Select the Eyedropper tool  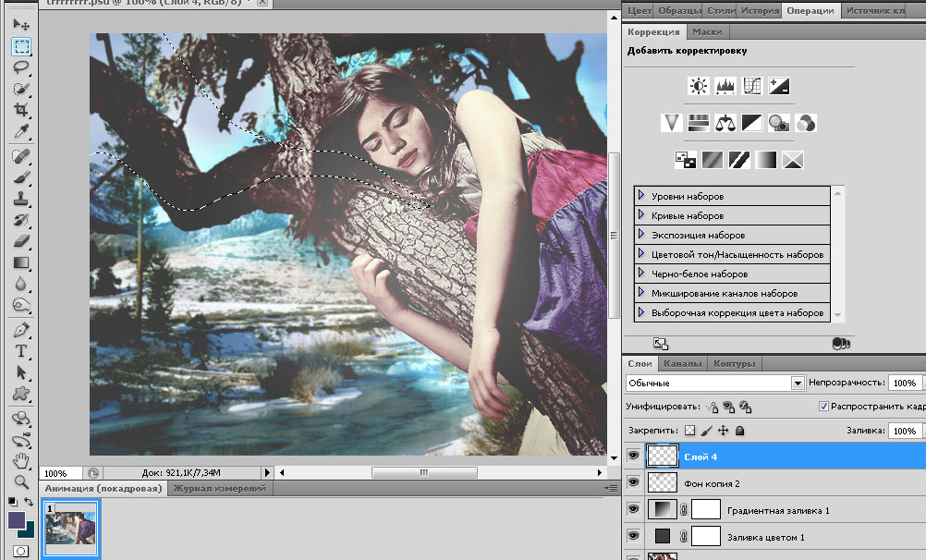point(20,131)
